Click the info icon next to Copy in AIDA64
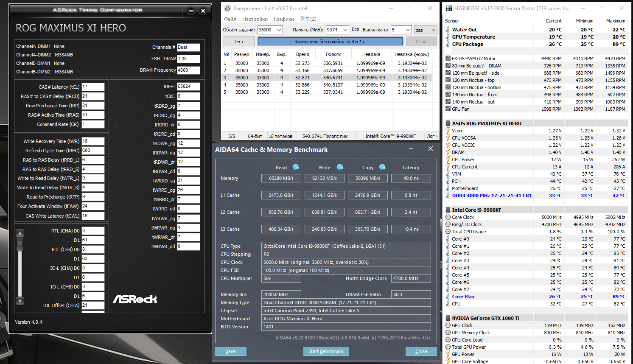633x364 pixels. pyautogui.click(x=382, y=167)
